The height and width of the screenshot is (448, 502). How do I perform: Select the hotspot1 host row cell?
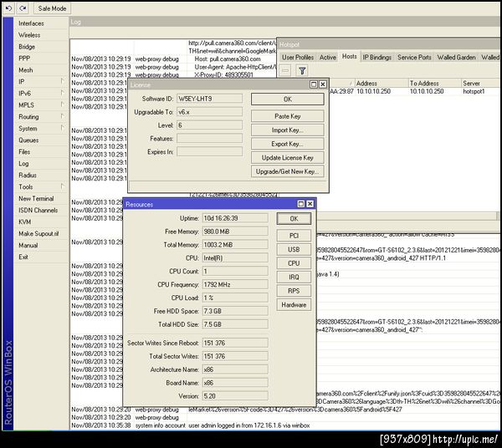pos(474,91)
